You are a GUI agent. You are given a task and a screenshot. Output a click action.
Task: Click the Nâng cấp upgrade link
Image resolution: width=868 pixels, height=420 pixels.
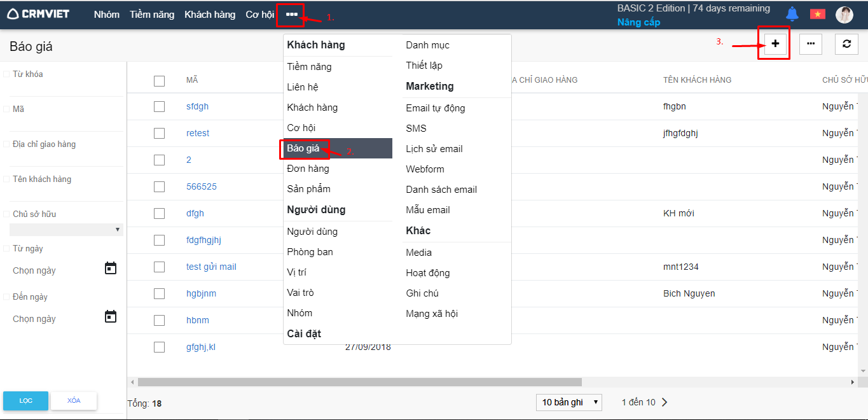click(638, 22)
